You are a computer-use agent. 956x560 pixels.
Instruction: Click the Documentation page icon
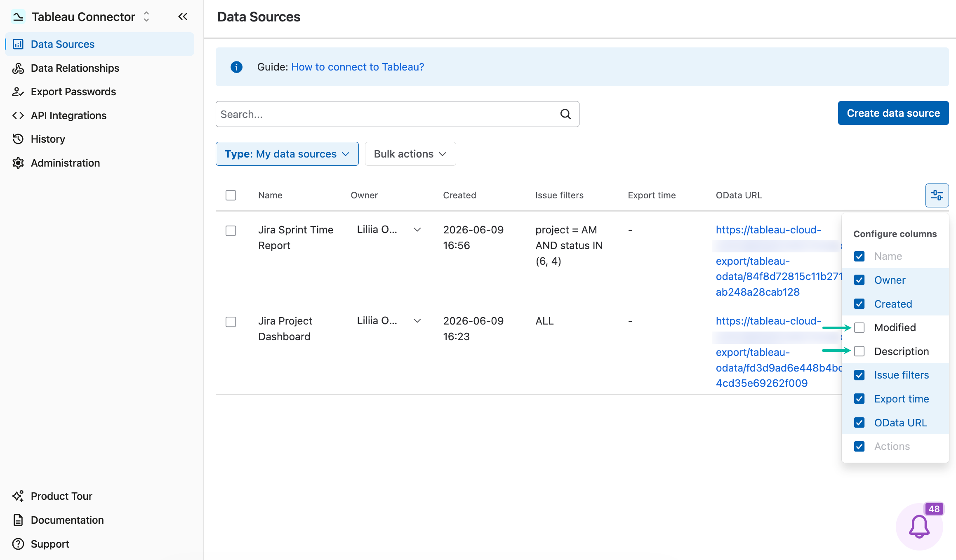point(18,520)
